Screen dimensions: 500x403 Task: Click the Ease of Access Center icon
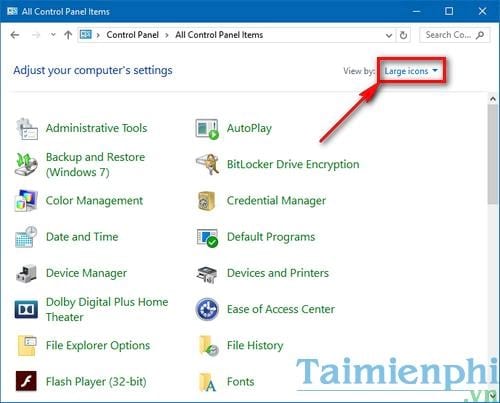(207, 309)
